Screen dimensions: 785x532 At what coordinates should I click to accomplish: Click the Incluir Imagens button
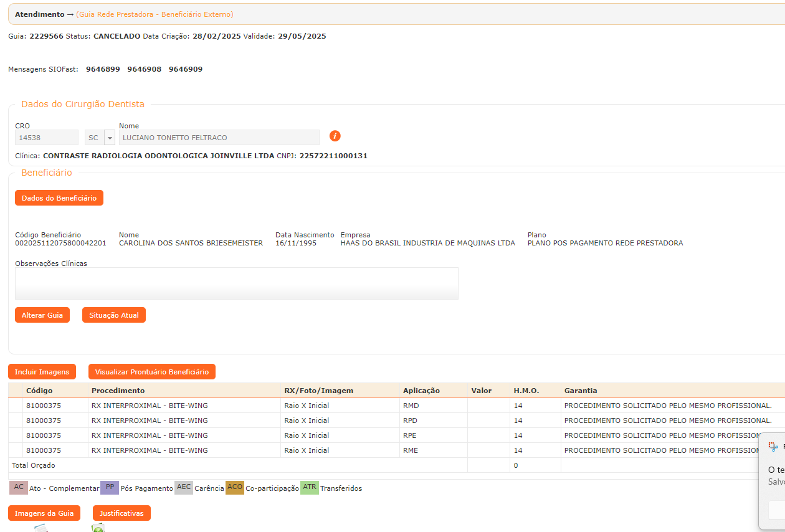(42, 372)
